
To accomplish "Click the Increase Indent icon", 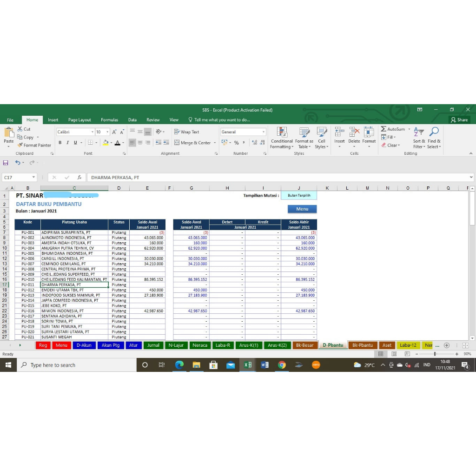I will (166, 142).
